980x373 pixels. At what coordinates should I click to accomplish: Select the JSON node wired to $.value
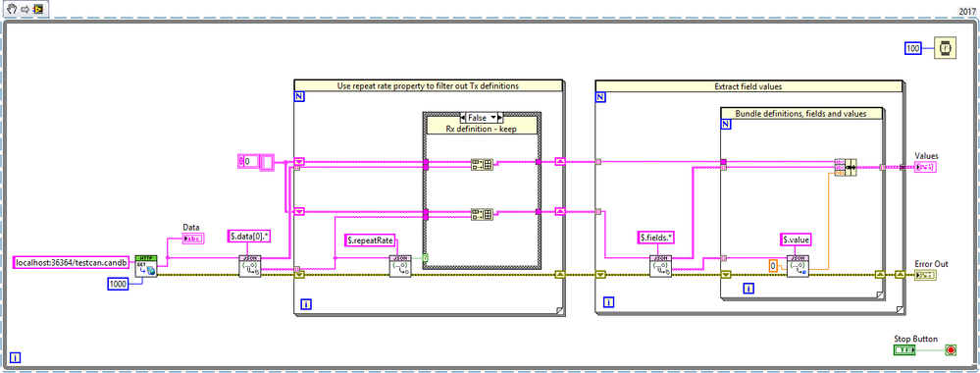pyautogui.click(x=798, y=266)
